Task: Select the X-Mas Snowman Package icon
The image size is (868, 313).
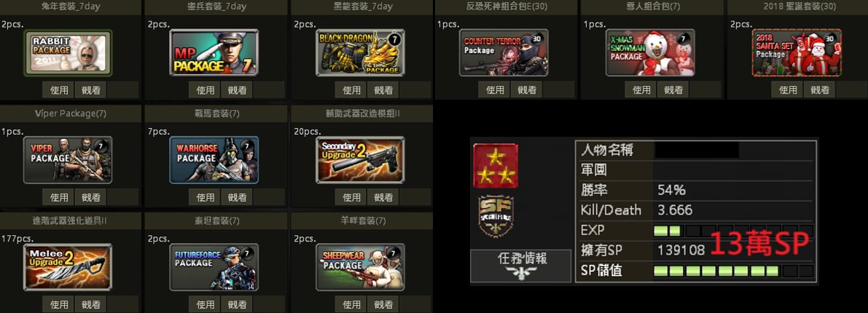Action: point(650,53)
